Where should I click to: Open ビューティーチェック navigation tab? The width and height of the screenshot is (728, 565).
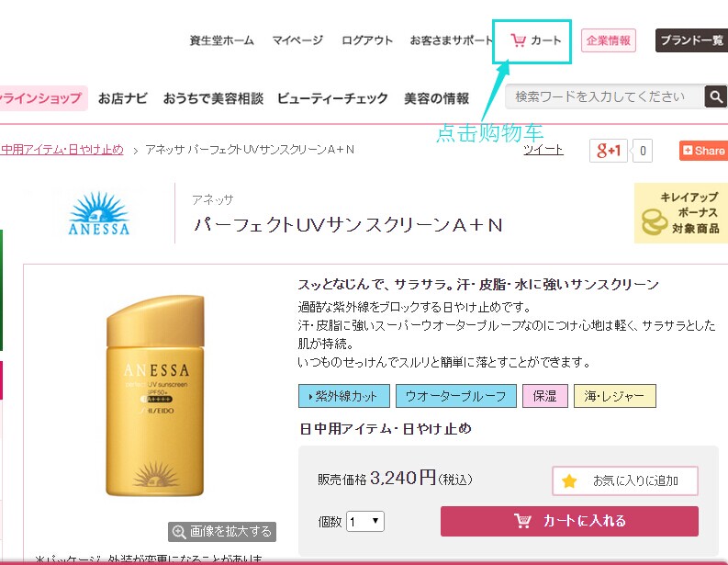point(332,98)
